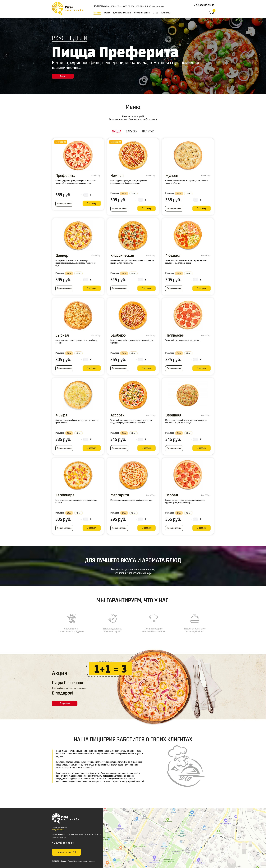Open Дополнительно options for Жульен pizza
266x868 pixels.
(174, 209)
